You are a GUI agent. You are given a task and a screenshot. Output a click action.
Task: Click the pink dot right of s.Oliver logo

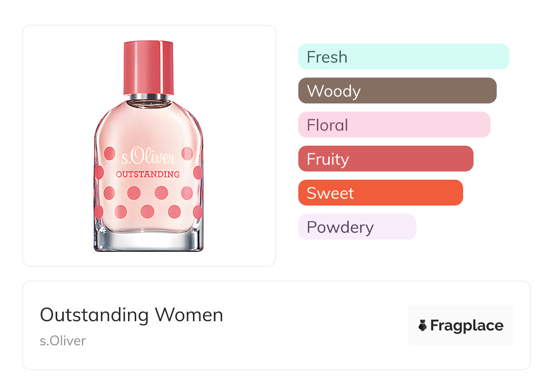[x=187, y=154]
